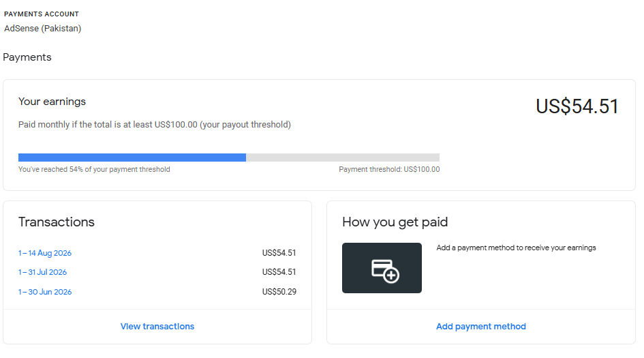Click the 'How you get paid' heading

(x=395, y=222)
